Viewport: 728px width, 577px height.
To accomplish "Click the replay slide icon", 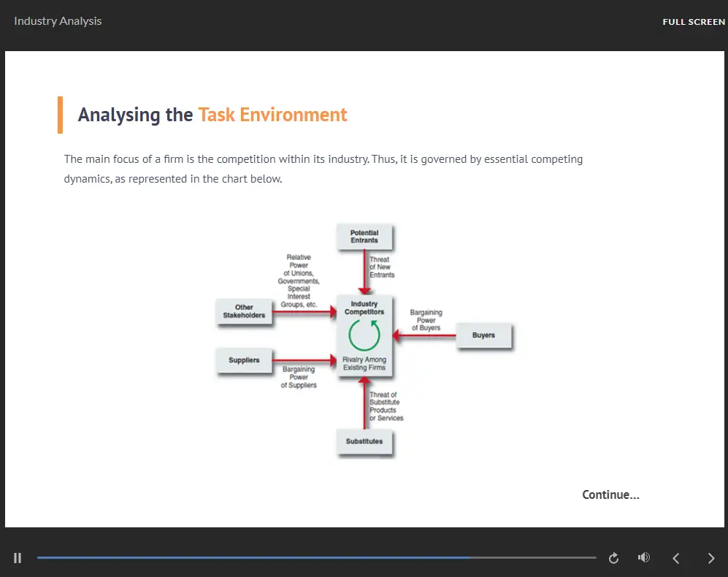I will coord(613,558).
